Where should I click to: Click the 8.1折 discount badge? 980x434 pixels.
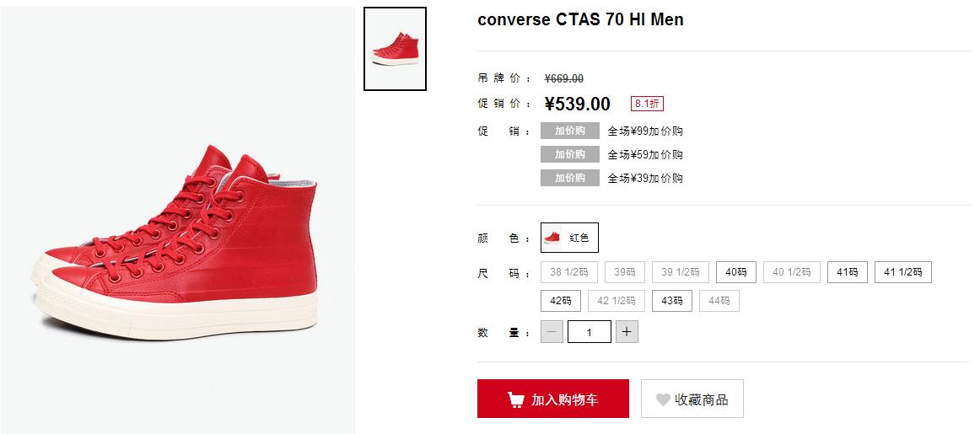pos(647,104)
